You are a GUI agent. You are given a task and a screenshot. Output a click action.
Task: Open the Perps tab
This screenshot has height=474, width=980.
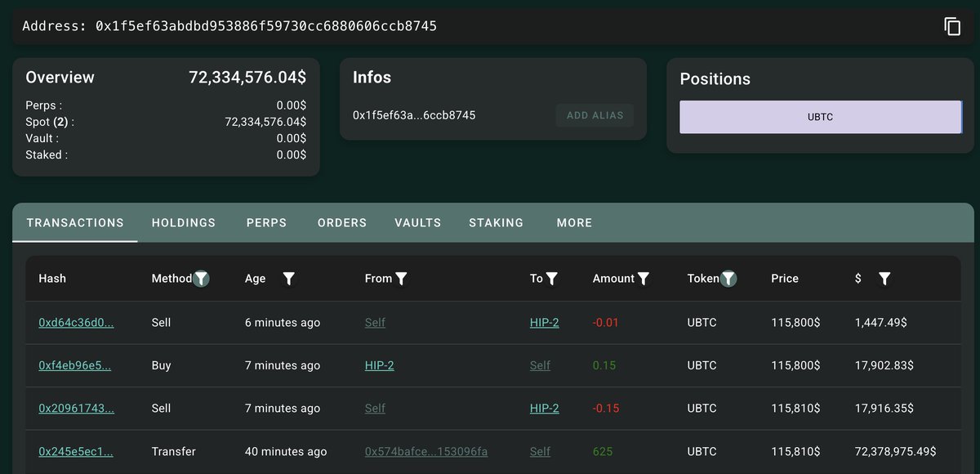coord(266,222)
